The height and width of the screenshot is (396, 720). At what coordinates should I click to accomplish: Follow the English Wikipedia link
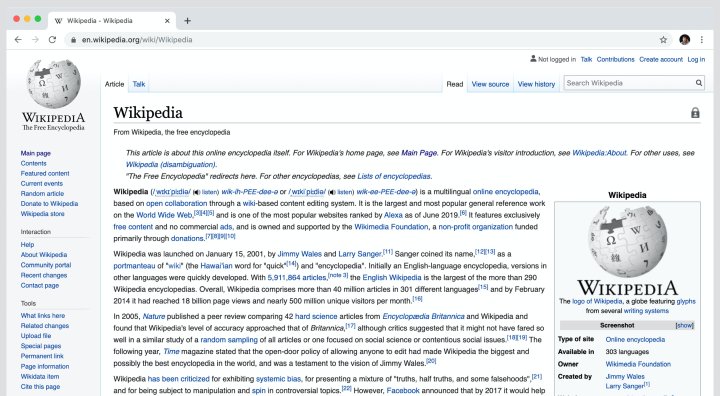(392, 277)
